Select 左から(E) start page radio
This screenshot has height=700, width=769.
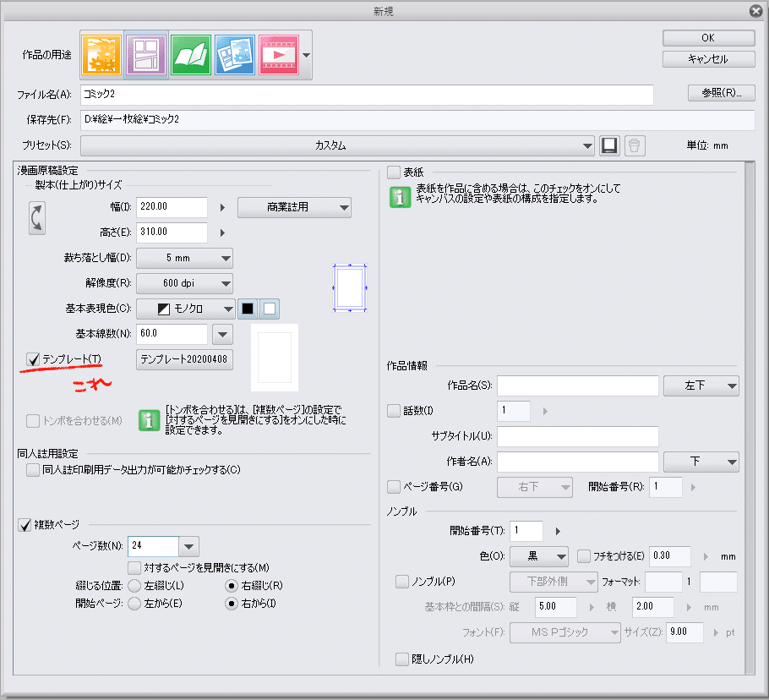tap(134, 604)
